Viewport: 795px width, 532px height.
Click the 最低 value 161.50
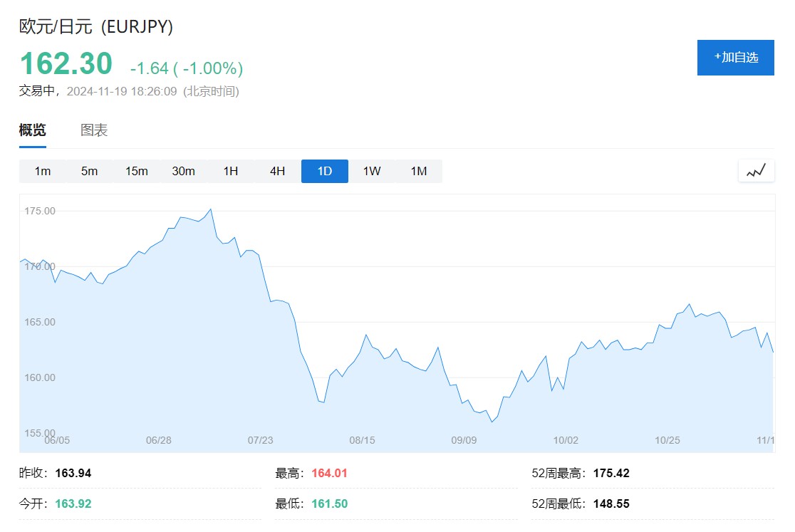329,504
